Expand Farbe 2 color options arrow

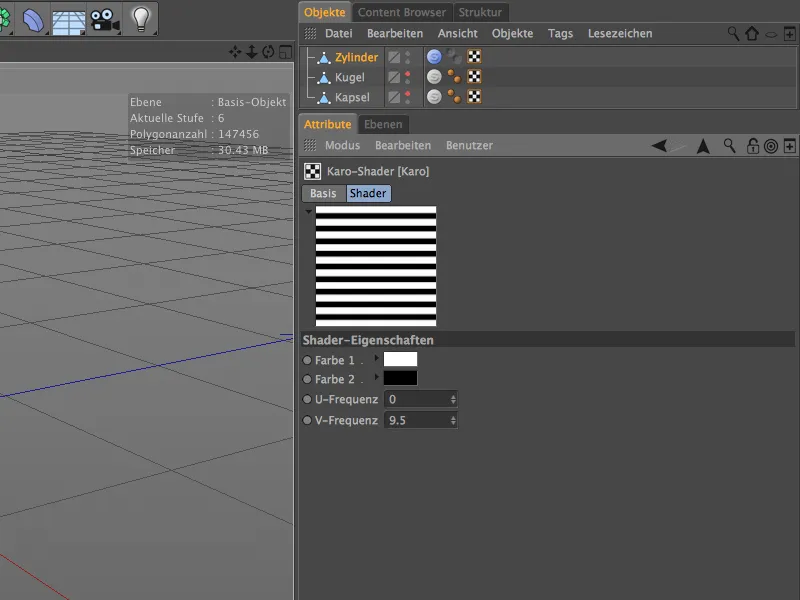pyautogui.click(x=377, y=377)
